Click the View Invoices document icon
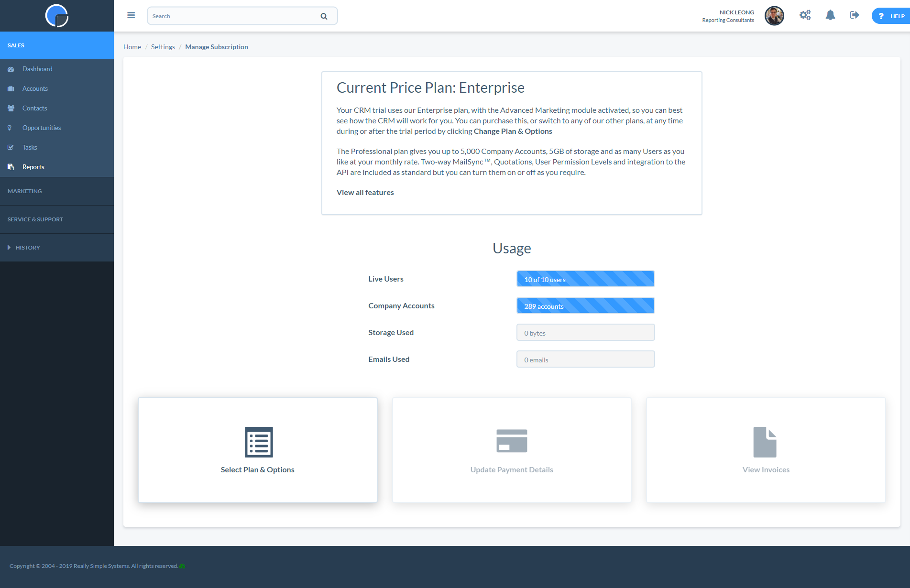 (765, 442)
